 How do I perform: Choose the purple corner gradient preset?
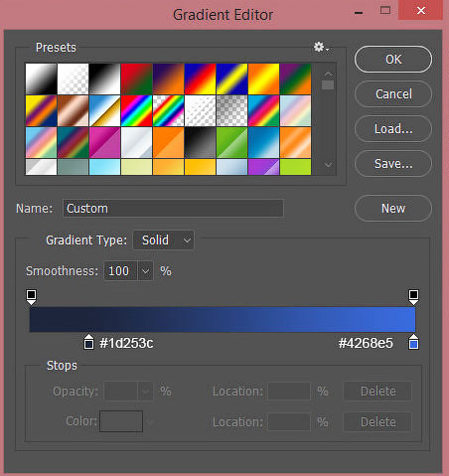[x=263, y=167]
